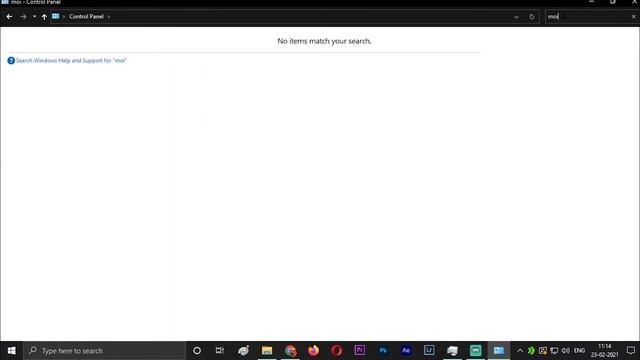This screenshot has width=640, height=360.
Task: Switch input language ENG indicator
Action: (x=579, y=351)
